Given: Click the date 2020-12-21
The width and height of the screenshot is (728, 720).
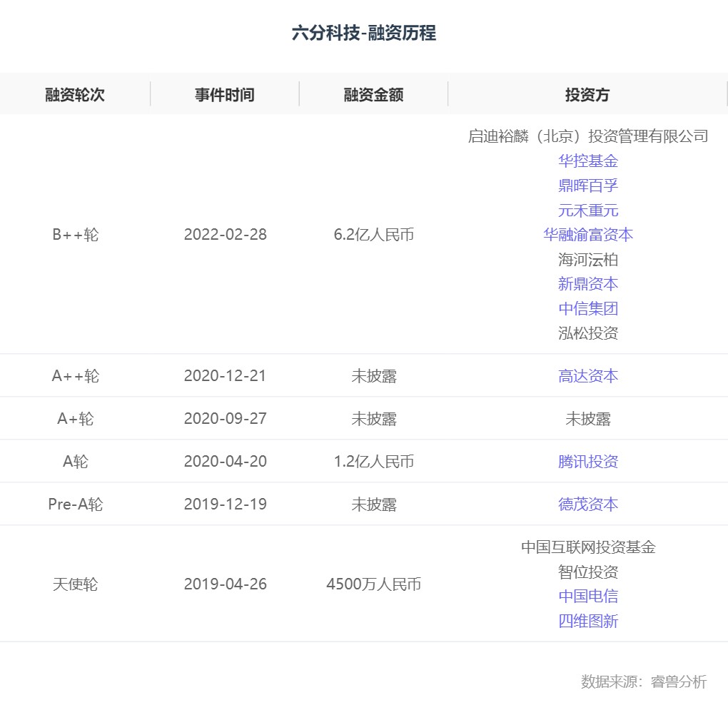Looking at the screenshot, I should (225, 375).
